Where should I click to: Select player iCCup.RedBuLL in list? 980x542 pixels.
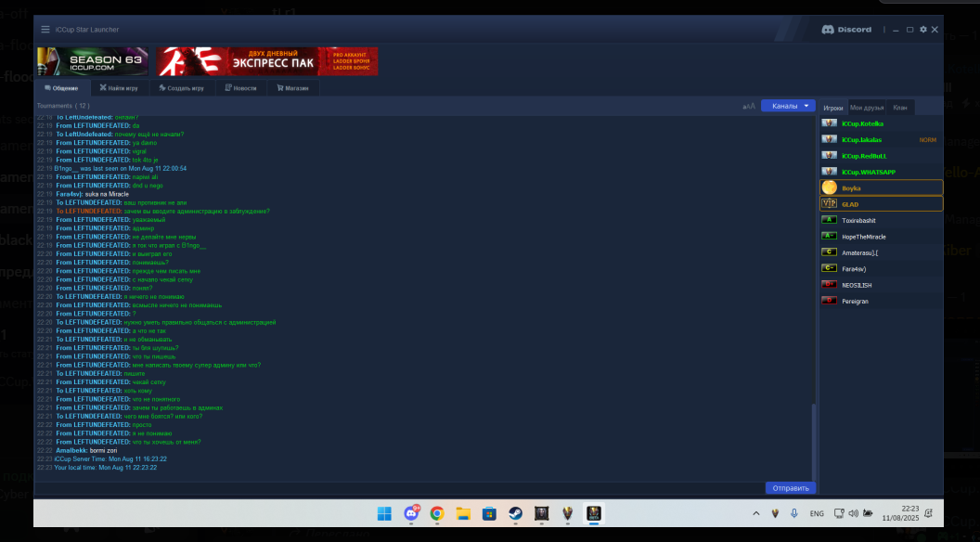coord(881,156)
